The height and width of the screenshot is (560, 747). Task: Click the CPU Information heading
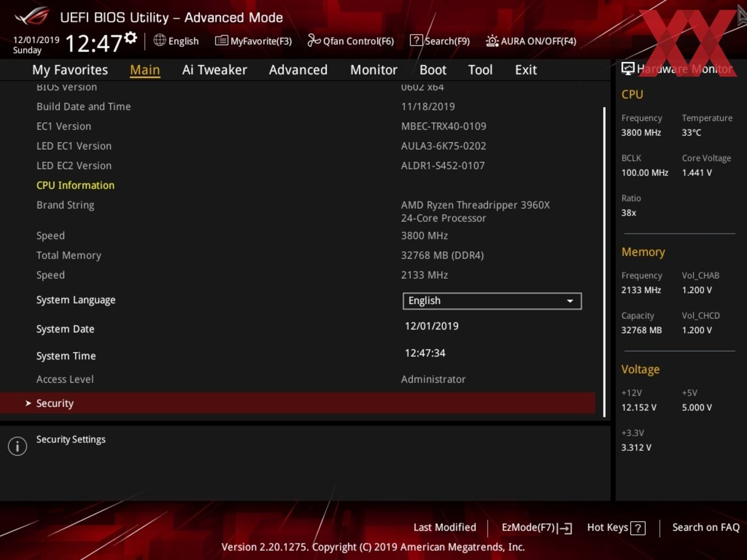click(75, 186)
